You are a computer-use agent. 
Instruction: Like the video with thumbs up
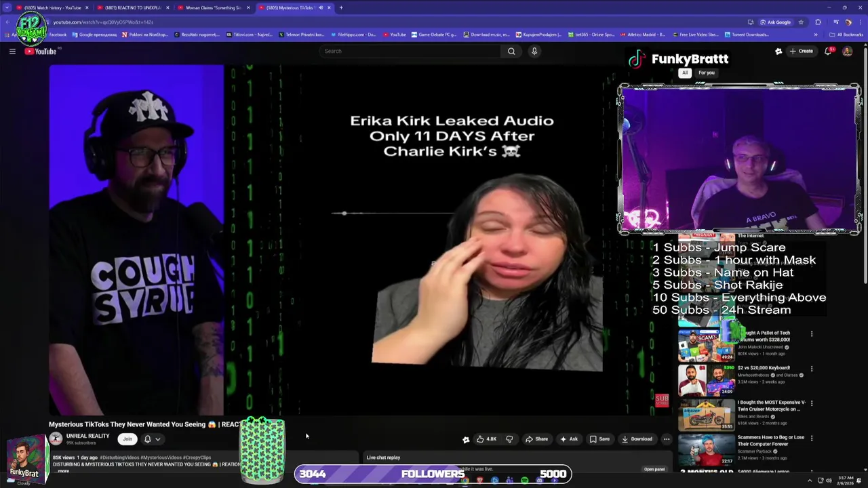click(486, 439)
